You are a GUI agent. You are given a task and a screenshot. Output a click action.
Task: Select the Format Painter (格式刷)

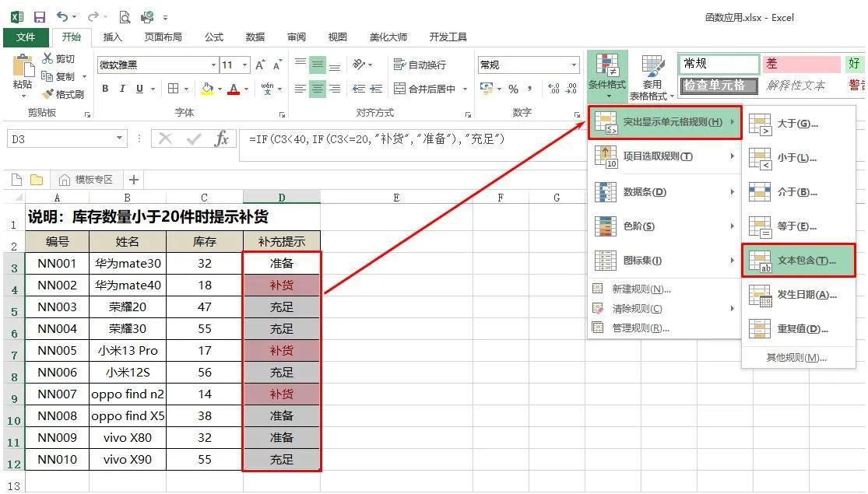[62, 94]
